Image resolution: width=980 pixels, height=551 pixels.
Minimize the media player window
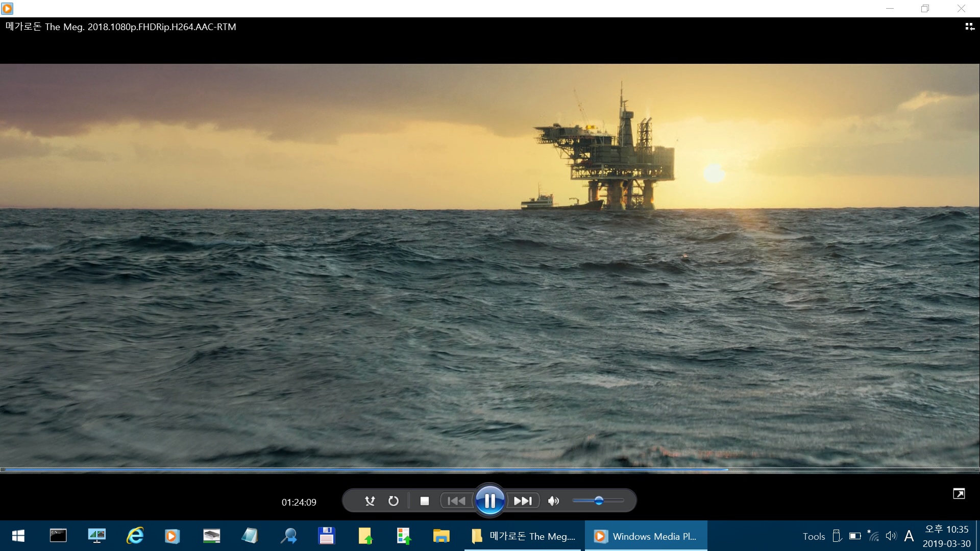click(890, 9)
